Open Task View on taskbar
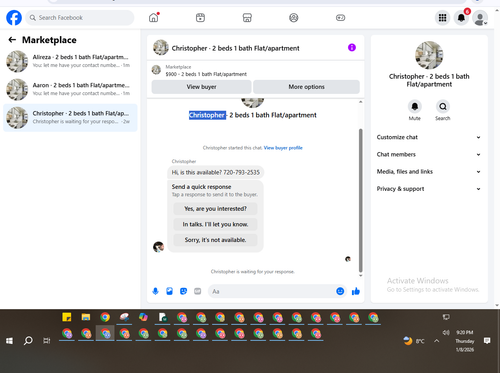This screenshot has height=373, width=500. 47,341
